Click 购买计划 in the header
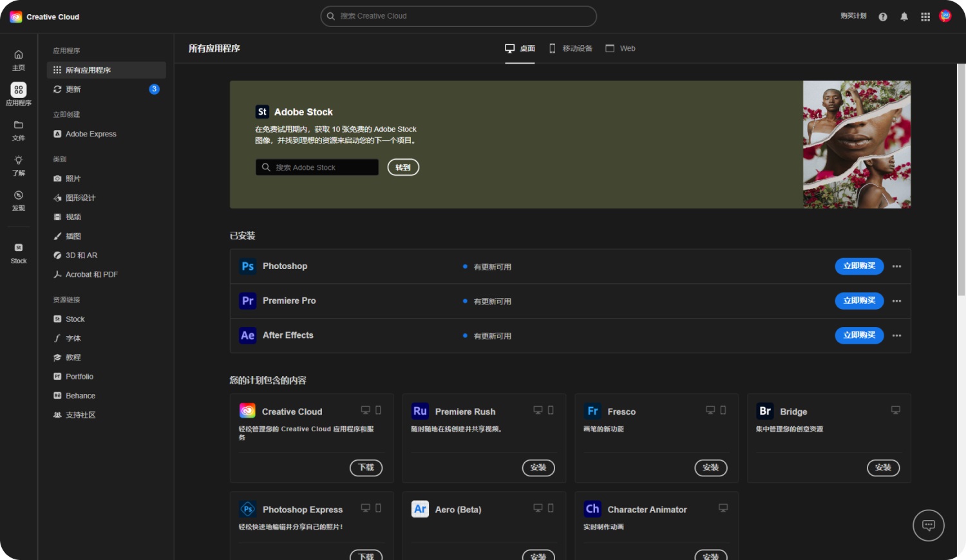Image resolution: width=966 pixels, height=560 pixels. 853,16
